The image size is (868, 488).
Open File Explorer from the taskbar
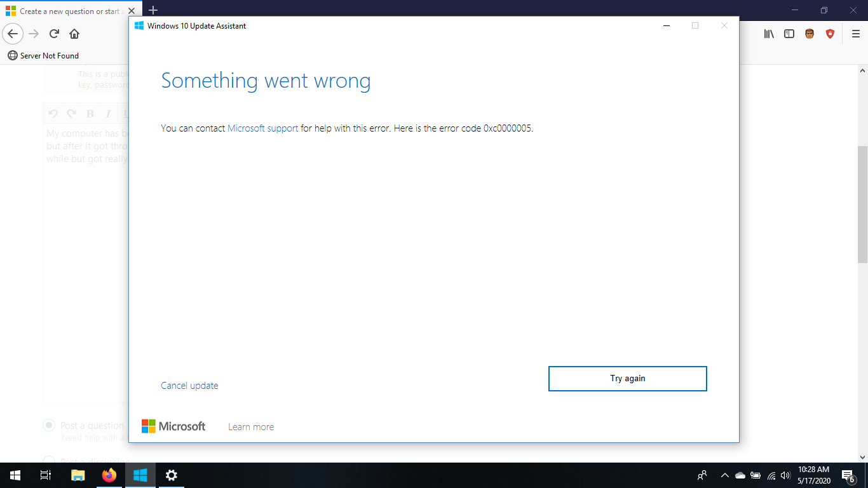pos(78,475)
